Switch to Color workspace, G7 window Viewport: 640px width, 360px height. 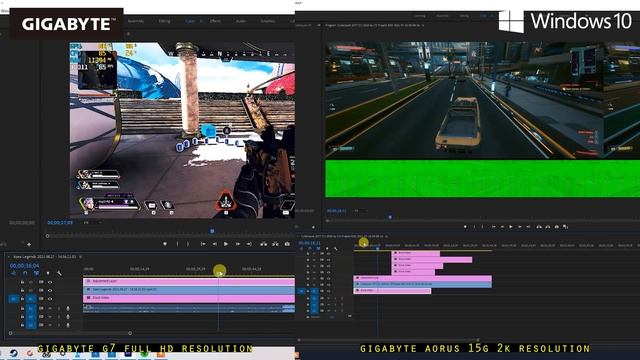190,21
